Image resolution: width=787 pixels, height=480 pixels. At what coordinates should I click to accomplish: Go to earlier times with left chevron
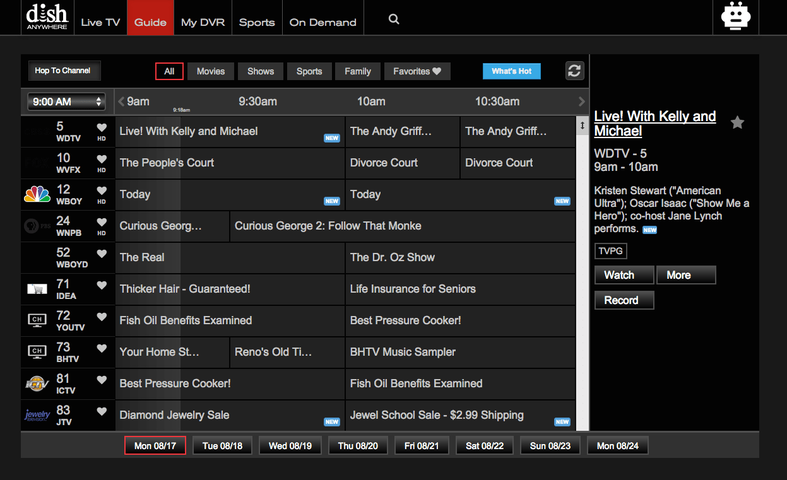[121, 101]
